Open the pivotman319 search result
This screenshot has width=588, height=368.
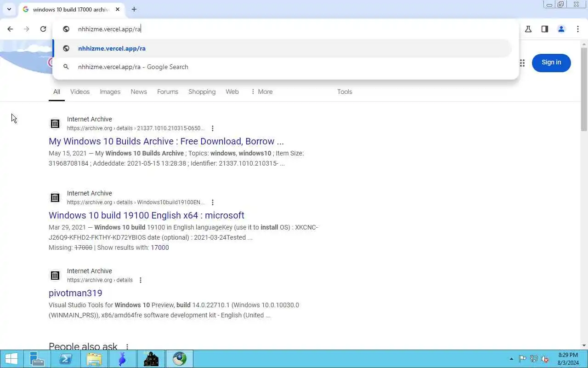click(x=75, y=293)
